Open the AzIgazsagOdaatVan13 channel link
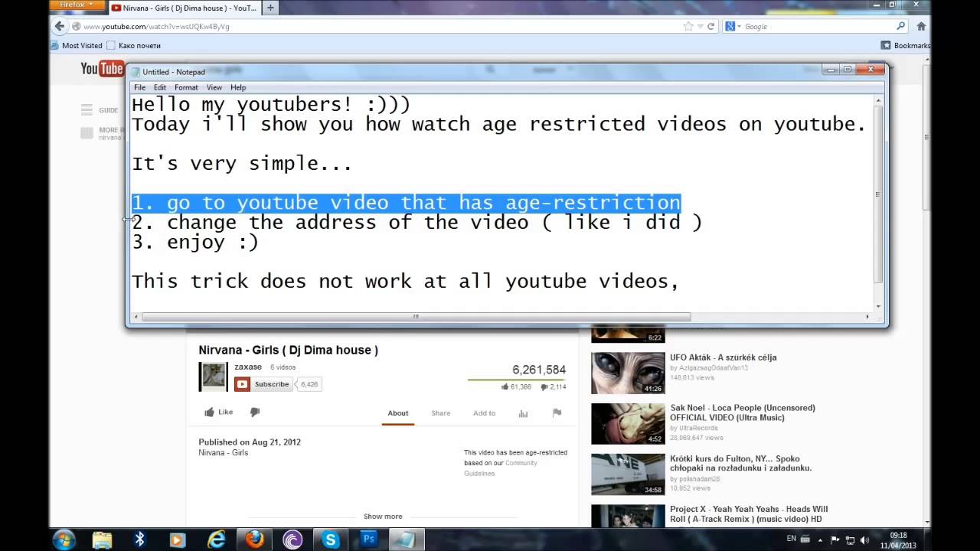 coord(713,368)
